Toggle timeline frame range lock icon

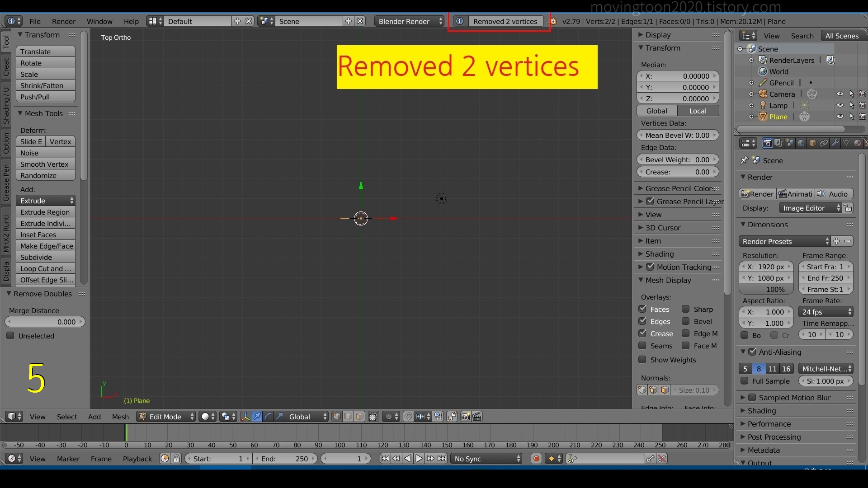click(177, 459)
